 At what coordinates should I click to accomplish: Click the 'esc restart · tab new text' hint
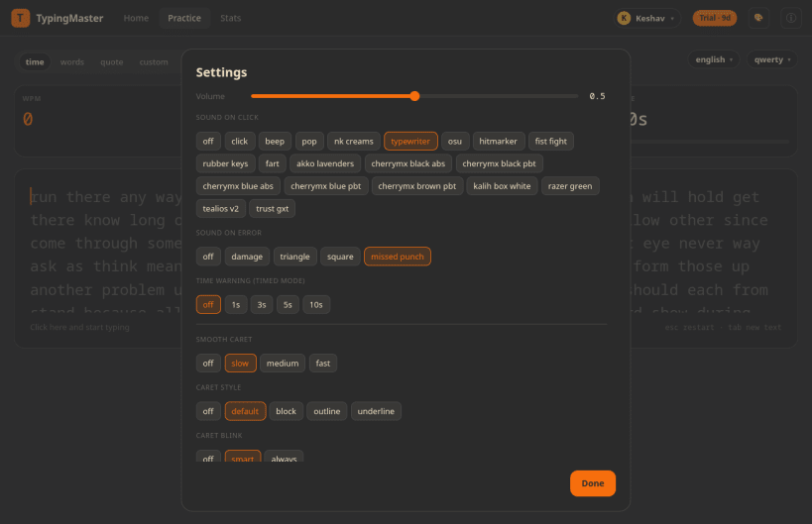(723, 327)
